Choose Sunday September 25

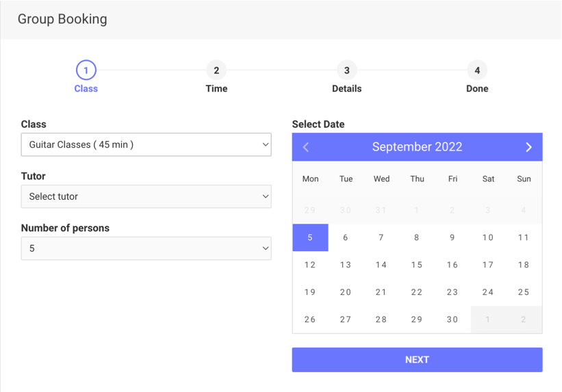(524, 292)
